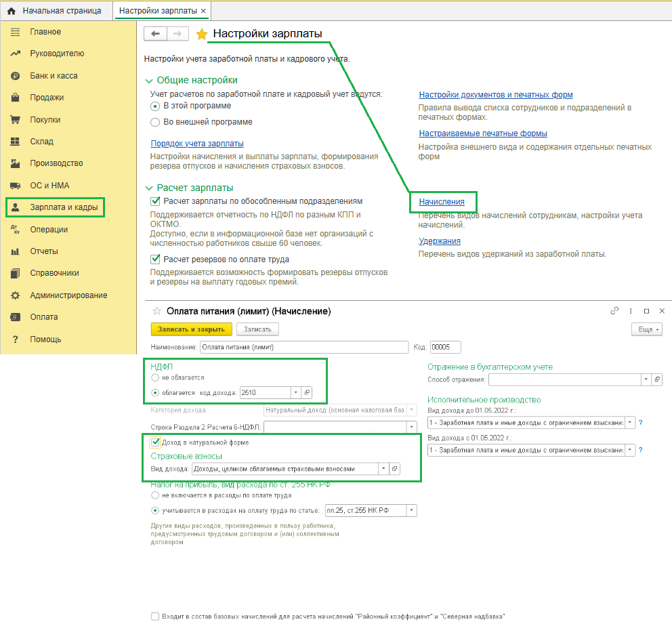Select НДФЛ не облагается radio button
The image size is (672, 624).
pos(155,377)
